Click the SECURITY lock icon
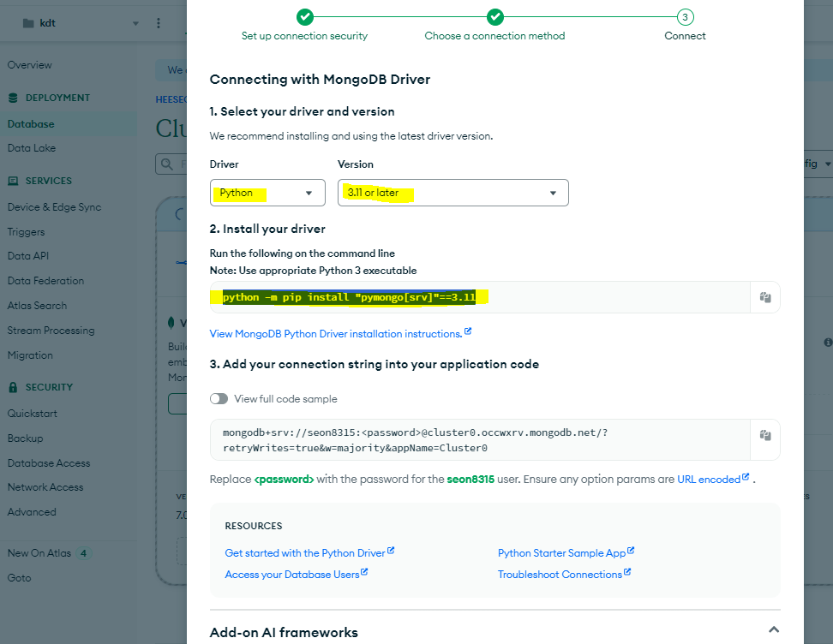Image resolution: width=833 pixels, height=644 pixels. click(x=13, y=387)
